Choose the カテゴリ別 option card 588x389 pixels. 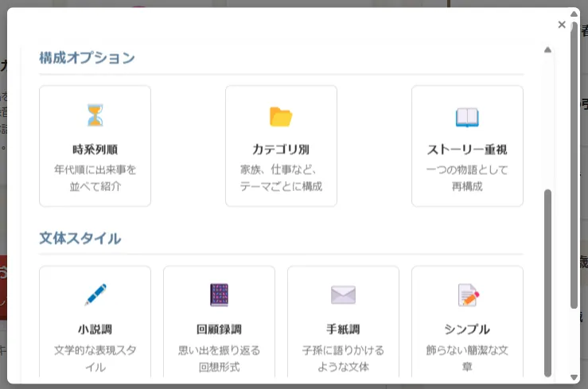tap(281, 146)
